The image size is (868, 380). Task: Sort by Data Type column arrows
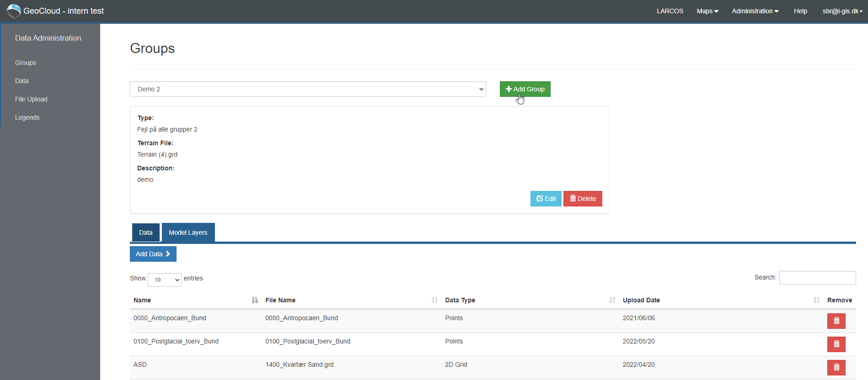(x=612, y=300)
